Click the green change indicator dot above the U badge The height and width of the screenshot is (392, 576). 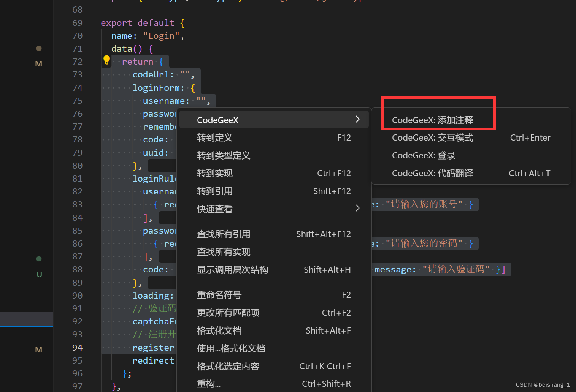(39, 259)
